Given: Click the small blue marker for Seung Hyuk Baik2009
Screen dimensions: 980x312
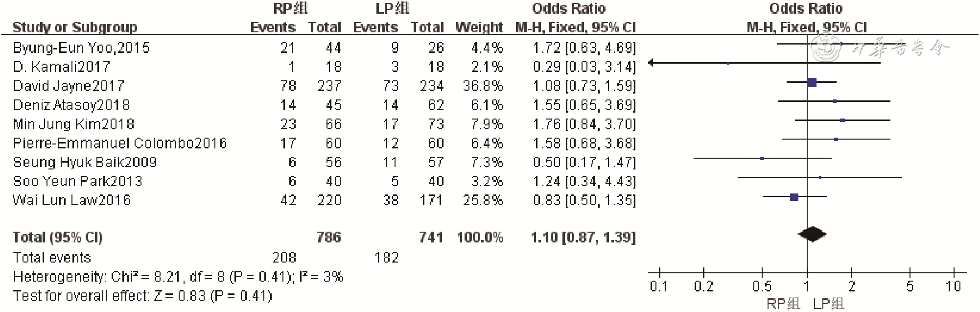Looking at the screenshot, I should click(762, 158).
